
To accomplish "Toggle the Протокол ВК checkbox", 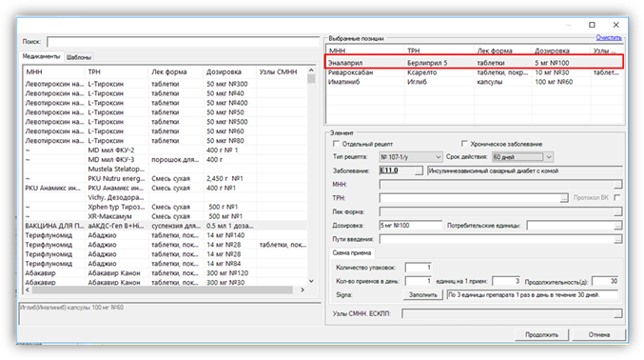I will (x=617, y=198).
